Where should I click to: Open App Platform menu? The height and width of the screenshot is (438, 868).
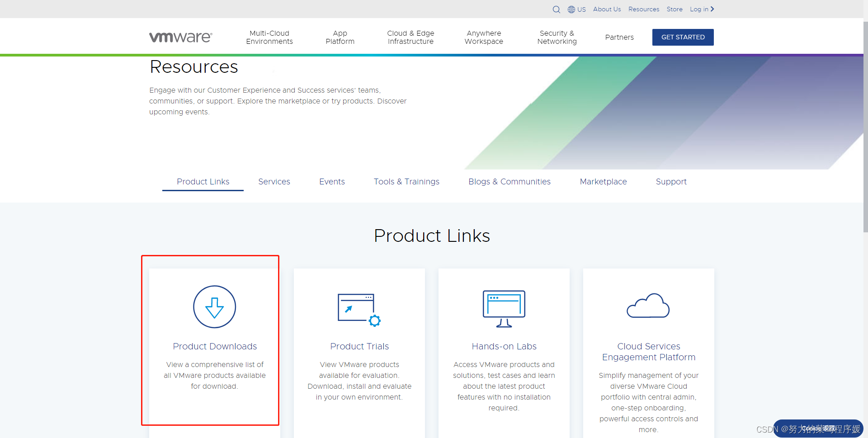click(340, 38)
